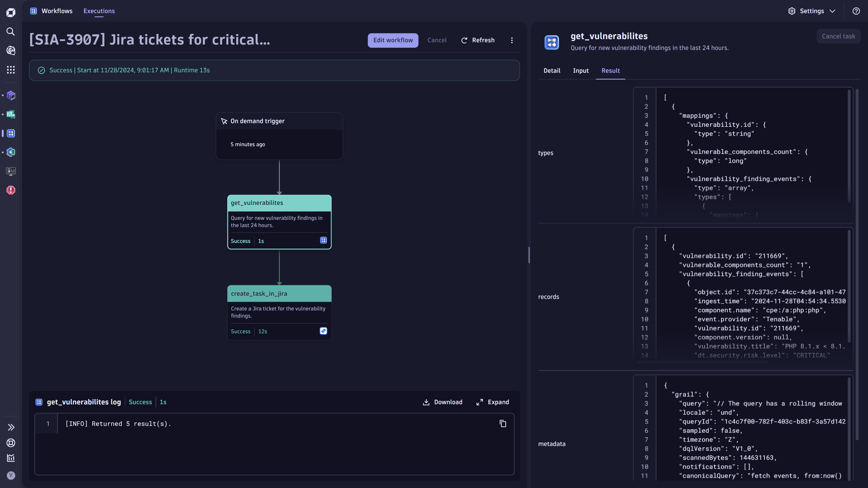This screenshot has width=868, height=488.
Task: Click the grid/apps icon in the left sidebar
Action: click(x=11, y=71)
